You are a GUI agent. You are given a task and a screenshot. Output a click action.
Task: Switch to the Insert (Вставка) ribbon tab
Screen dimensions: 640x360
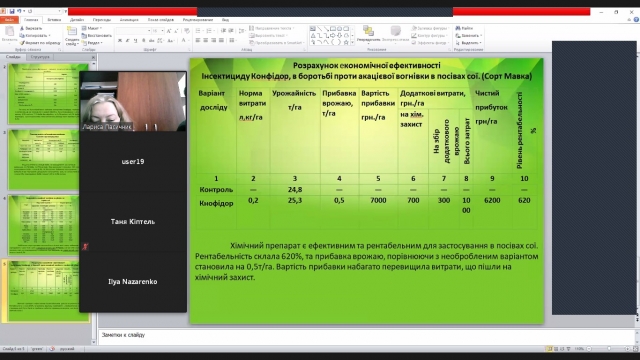54,20
